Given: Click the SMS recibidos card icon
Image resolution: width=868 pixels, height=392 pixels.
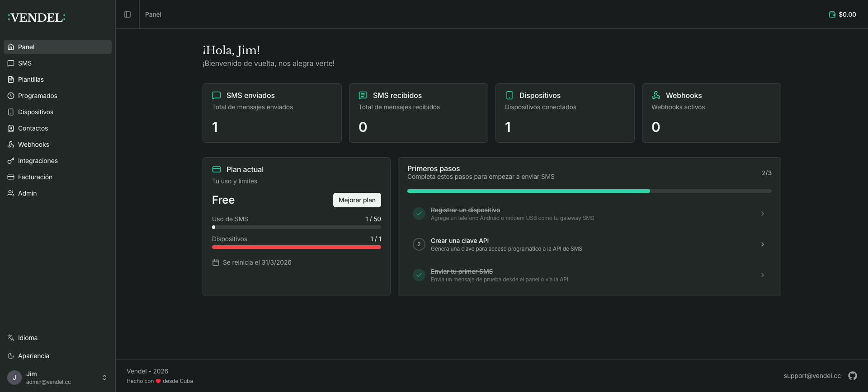Looking at the screenshot, I should 363,95.
